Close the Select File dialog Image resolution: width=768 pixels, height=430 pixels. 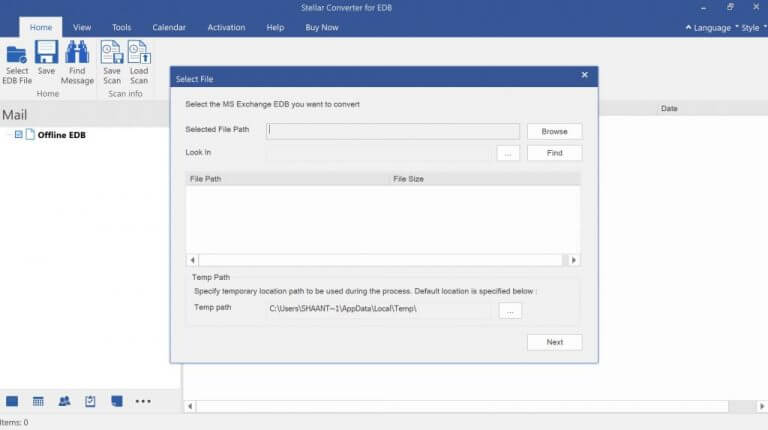click(584, 75)
